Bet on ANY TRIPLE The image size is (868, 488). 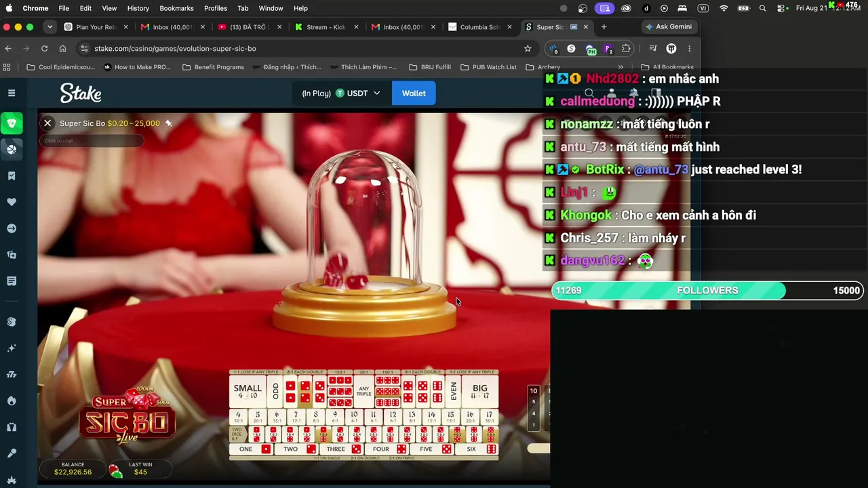[363, 391]
